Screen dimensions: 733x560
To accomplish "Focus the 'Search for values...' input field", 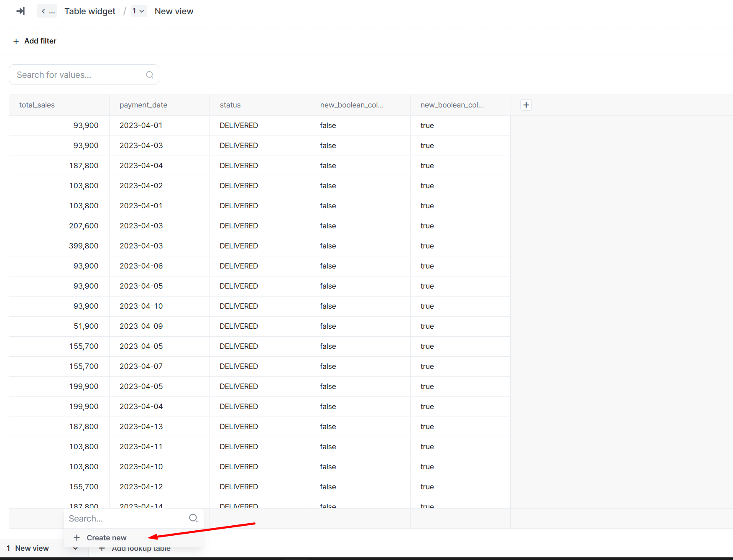I will (x=79, y=75).
